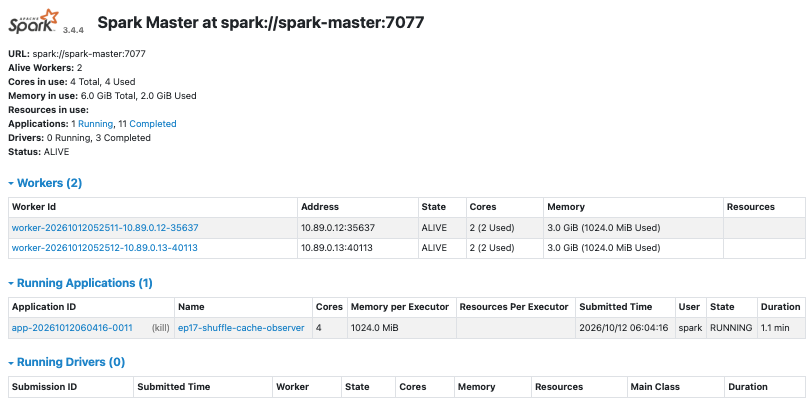
Task: Click the 3.4.4 version label
Action: pyautogui.click(x=73, y=30)
